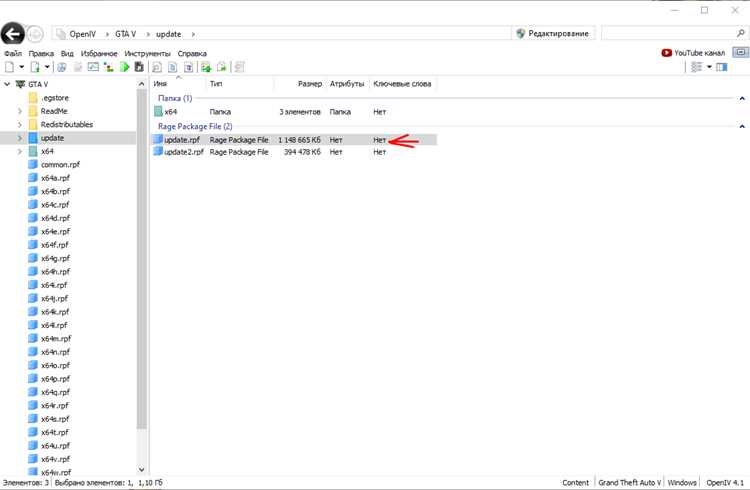Open the Избранное menu
The height and width of the screenshot is (490, 750).
click(x=99, y=54)
